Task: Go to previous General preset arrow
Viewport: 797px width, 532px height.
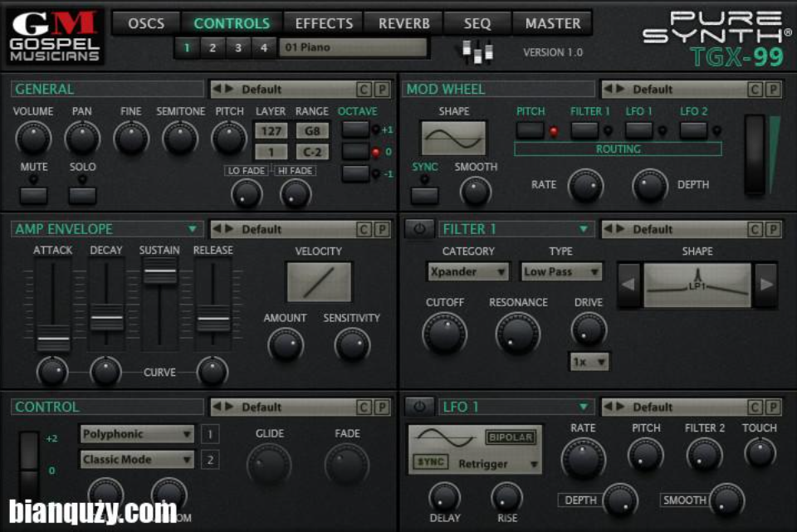Action: [x=217, y=89]
